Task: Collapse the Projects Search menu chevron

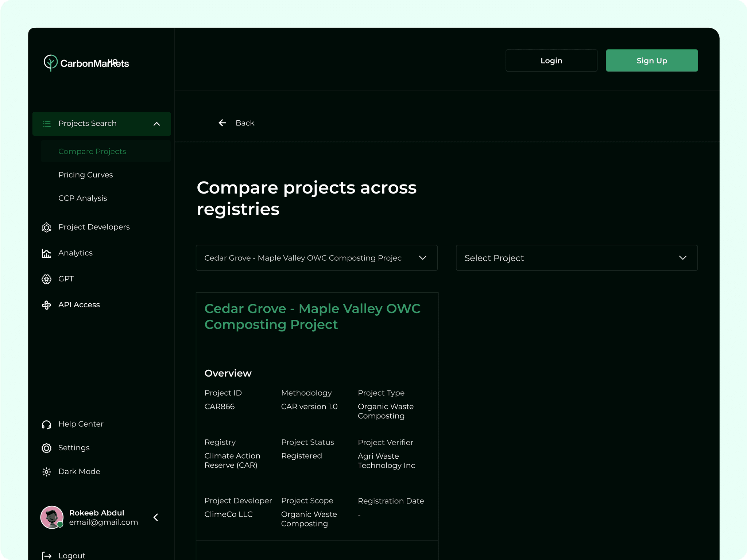Action: click(156, 124)
